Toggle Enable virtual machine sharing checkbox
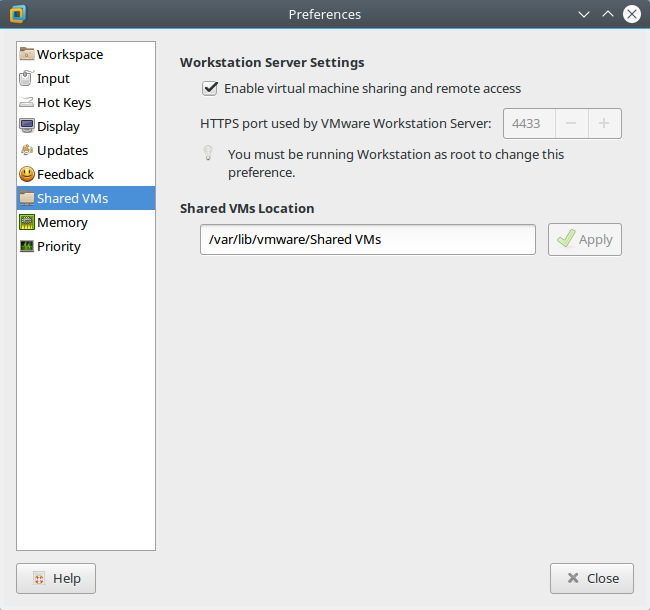The width and height of the screenshot is (650, 610). 210,88
